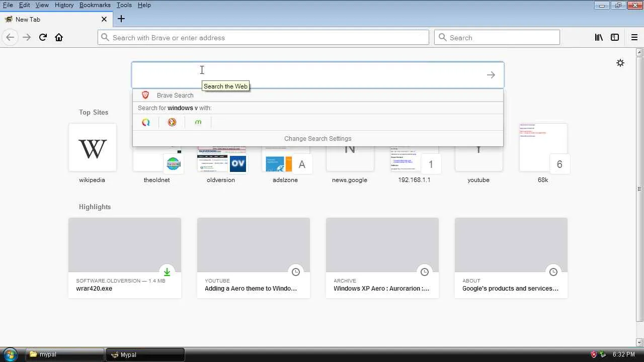Open Google's products and services highlight
The image size is (644, 362).
pos(511,258)
